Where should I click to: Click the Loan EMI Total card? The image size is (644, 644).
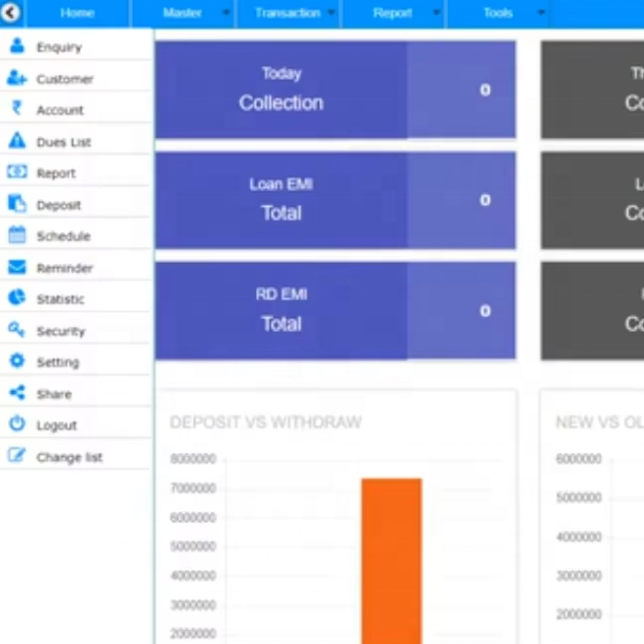335,200
